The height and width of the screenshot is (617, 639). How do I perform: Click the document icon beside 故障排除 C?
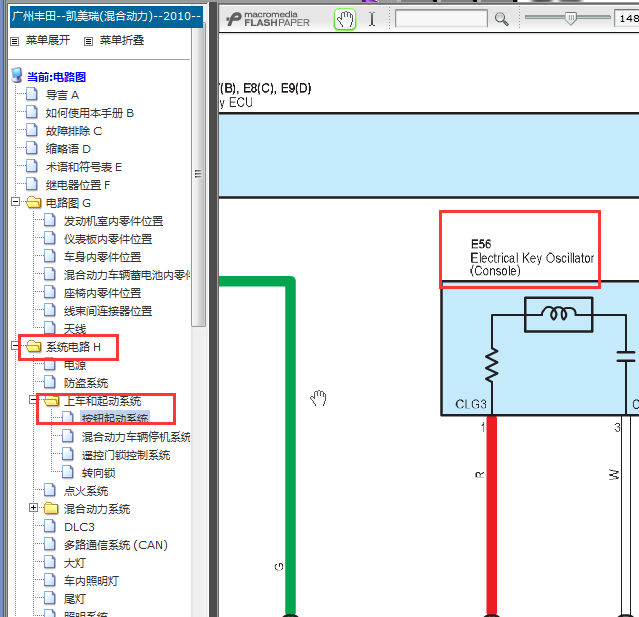tap(32, 130)
